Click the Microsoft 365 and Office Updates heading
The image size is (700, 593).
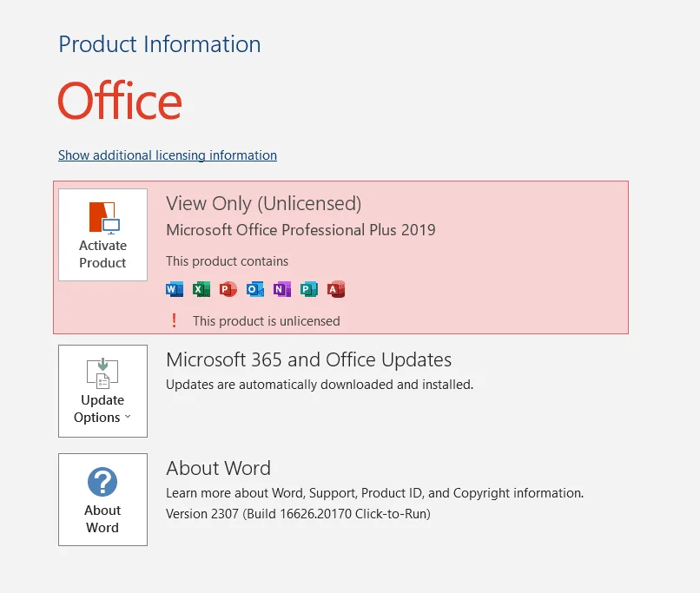coord(308,359)
